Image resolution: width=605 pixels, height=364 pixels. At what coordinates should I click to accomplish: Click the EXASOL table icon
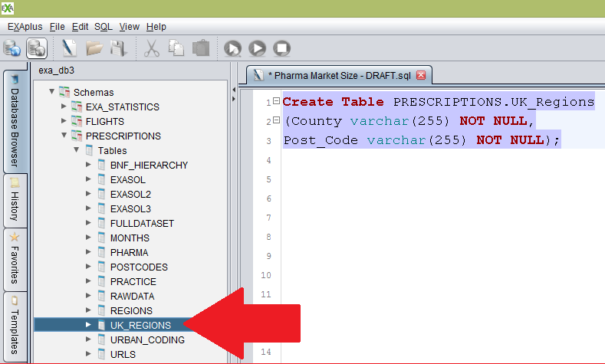101,179
